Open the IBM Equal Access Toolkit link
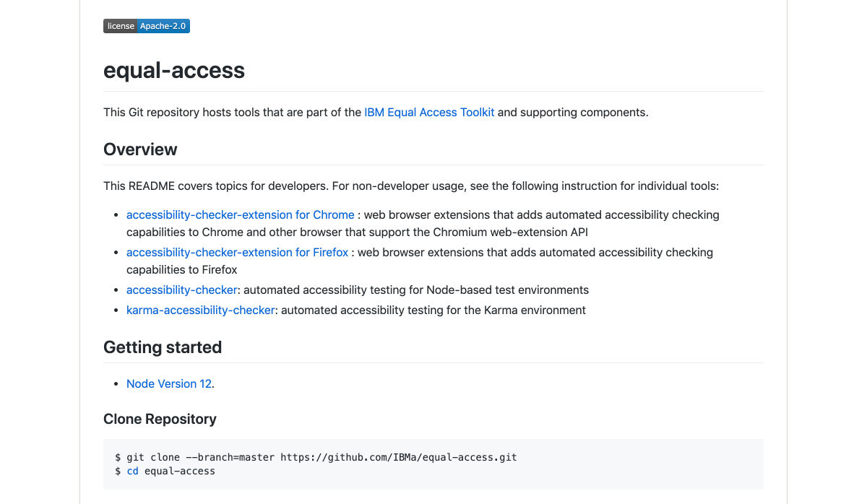 coord(429,112)
